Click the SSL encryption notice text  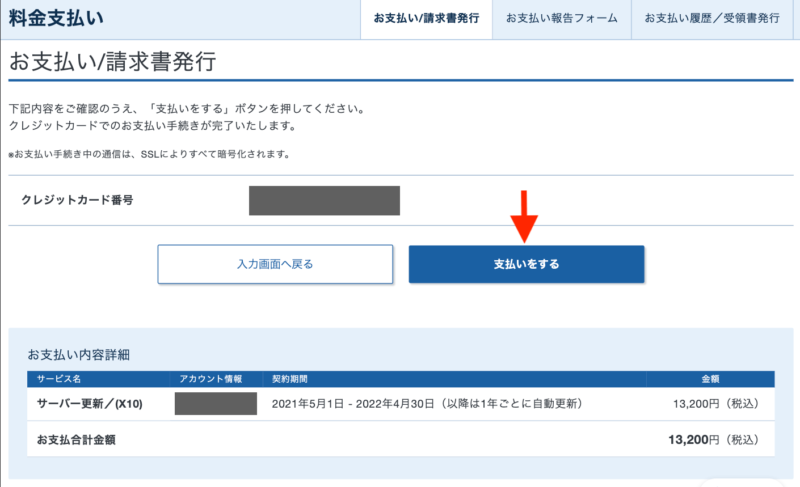tap(149, 154)
